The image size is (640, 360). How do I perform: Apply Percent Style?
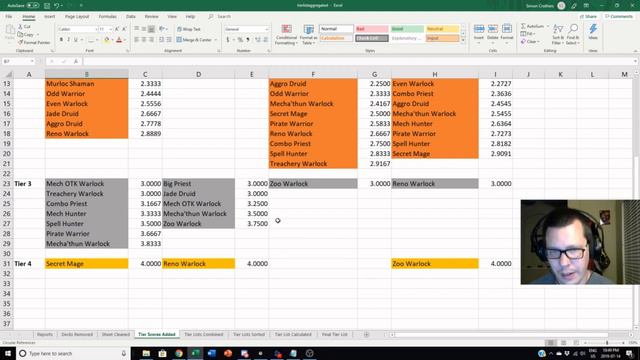pos(240,40)
